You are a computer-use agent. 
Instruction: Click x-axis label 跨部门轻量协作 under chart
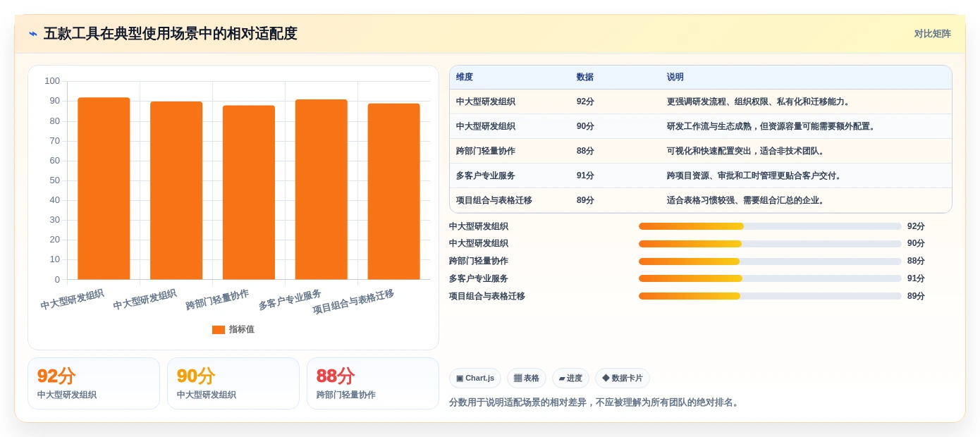[x=217, y=300]
